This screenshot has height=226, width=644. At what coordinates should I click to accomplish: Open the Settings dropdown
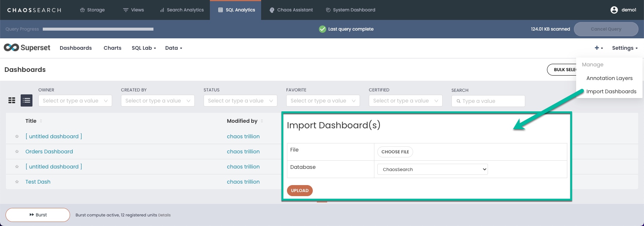click(x=625, y=48)
